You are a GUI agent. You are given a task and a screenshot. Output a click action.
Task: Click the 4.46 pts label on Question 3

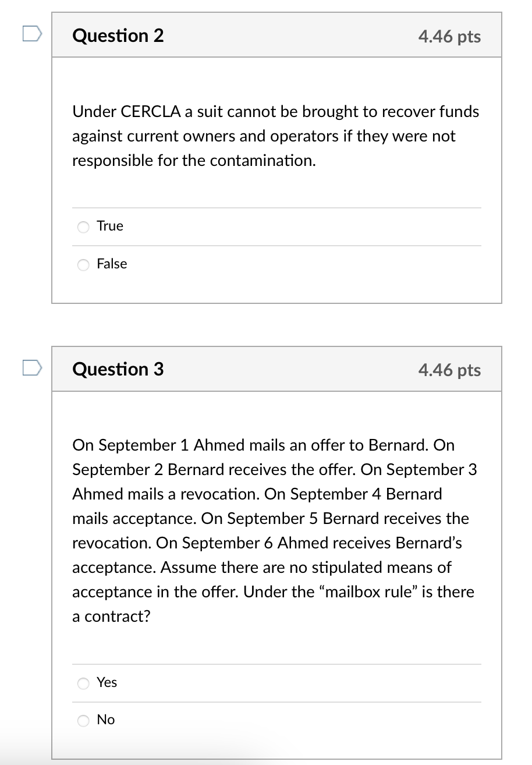449,370
